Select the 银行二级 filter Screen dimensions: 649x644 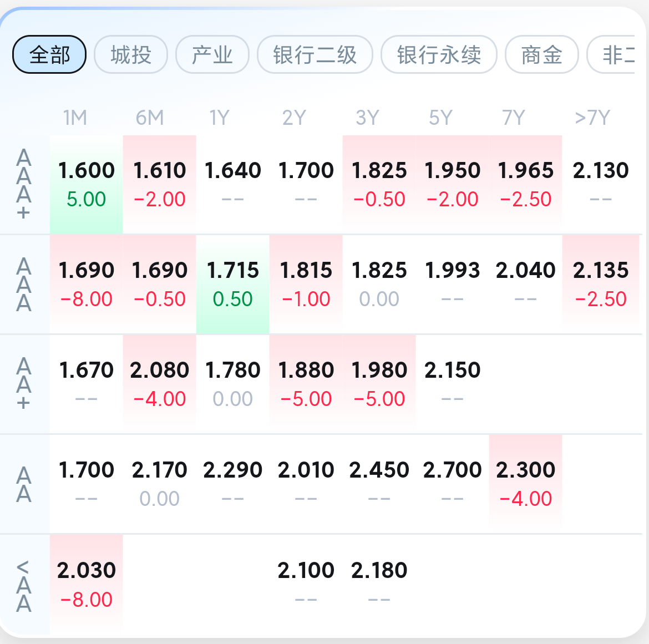pyautogui.click(x=315, y=54)
